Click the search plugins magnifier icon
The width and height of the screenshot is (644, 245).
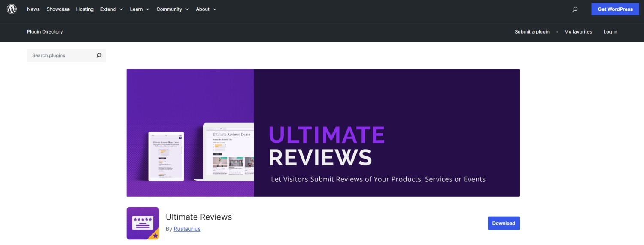[99, 55]
